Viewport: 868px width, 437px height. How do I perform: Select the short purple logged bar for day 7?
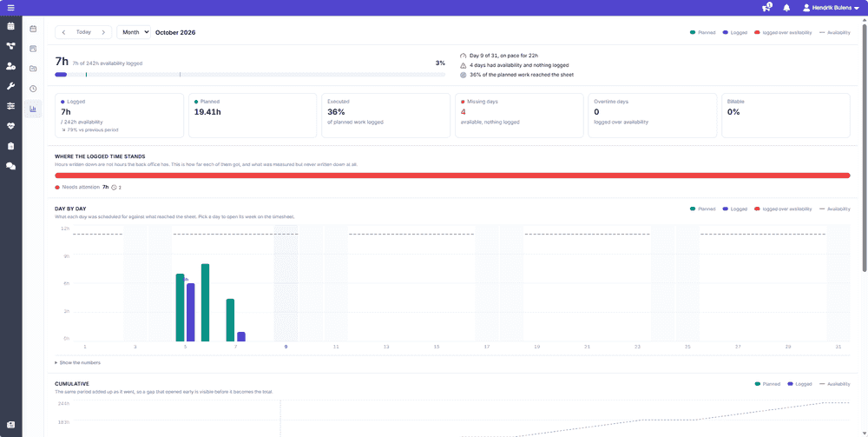[x=240, y=337]
